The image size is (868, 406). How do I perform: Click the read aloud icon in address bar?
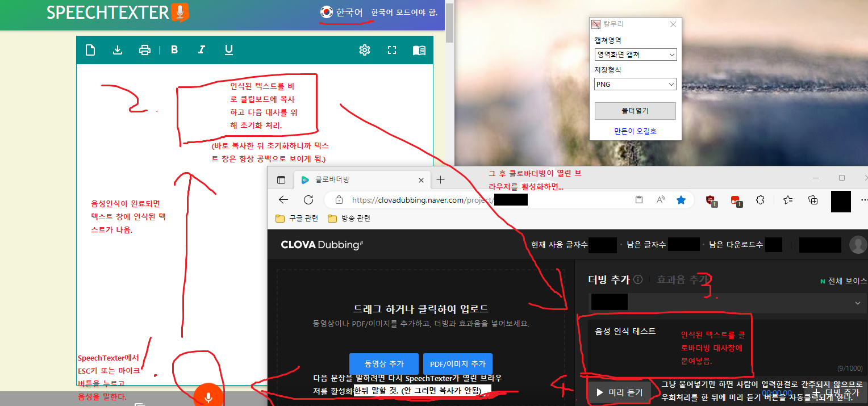[x=661, y=200]
